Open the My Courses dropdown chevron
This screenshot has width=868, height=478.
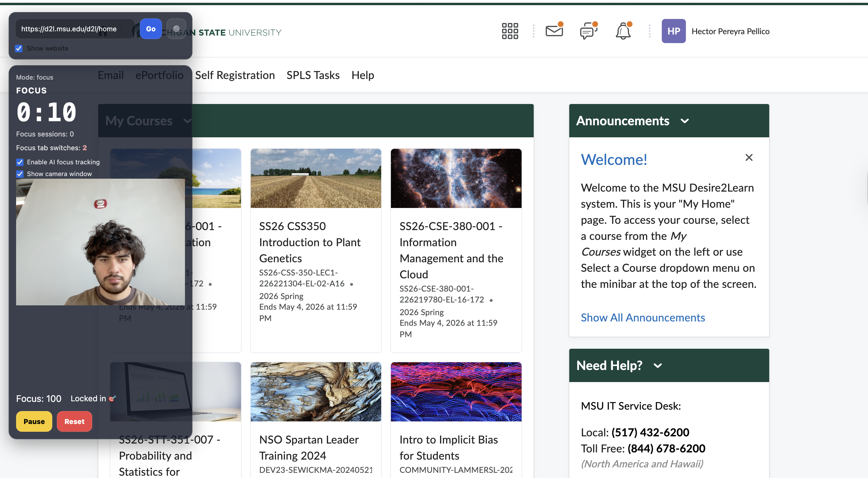click(187, 121)
